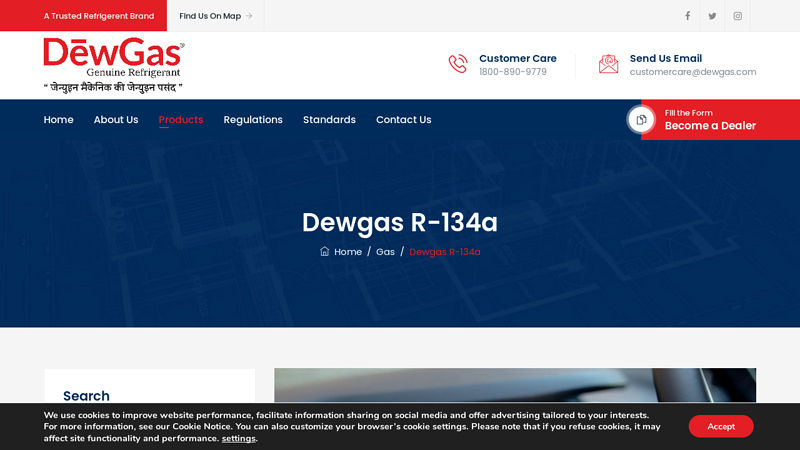The image size is (800, 450).
Task: Click the Gas breadcrumb link
Action: (x=385, y=252)
